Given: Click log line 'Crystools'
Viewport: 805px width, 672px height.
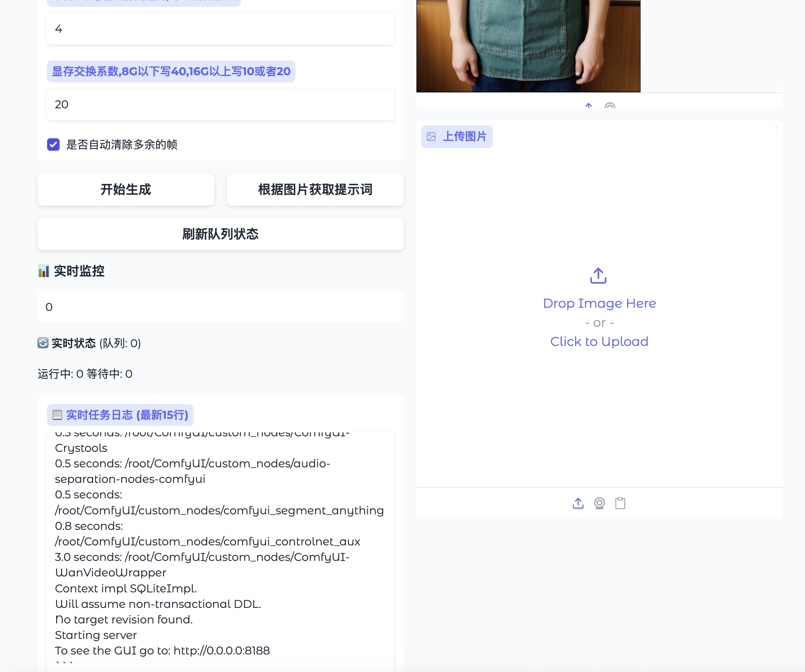Looking at the screenshot, I should point(81,448).
